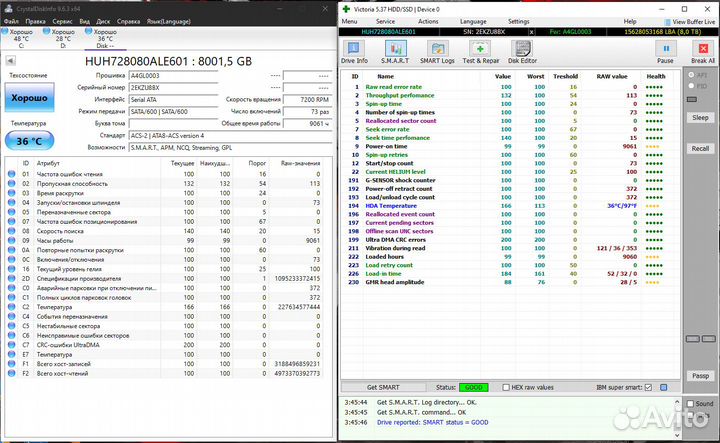The image size is (720, 443).
Task: Open Файл menu in CrystalDiskInfo
Action: click(11, 21)
